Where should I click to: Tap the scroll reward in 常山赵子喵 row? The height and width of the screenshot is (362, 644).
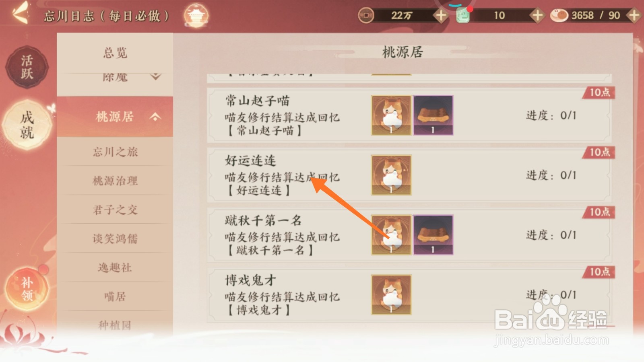[x=433, y=115]
